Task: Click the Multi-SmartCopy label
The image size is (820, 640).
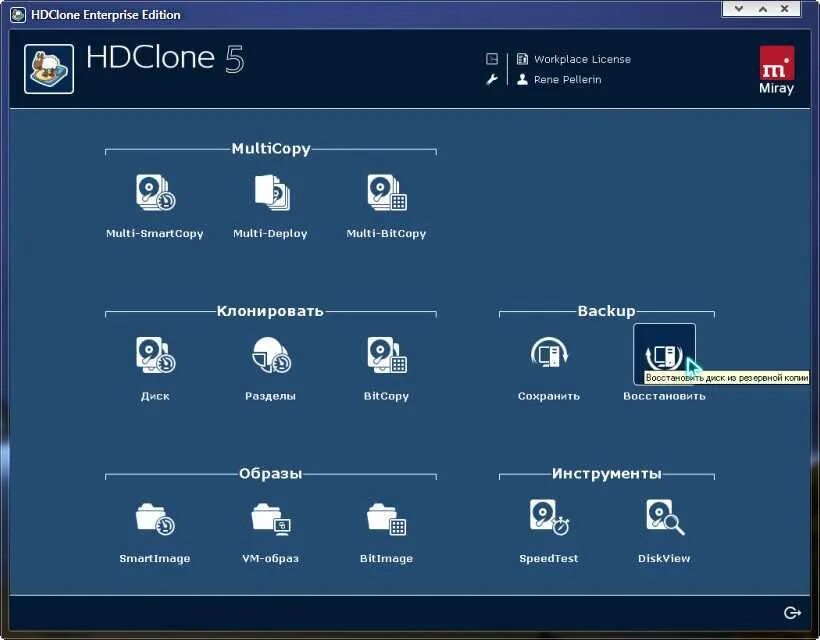Action: [155, 234]
